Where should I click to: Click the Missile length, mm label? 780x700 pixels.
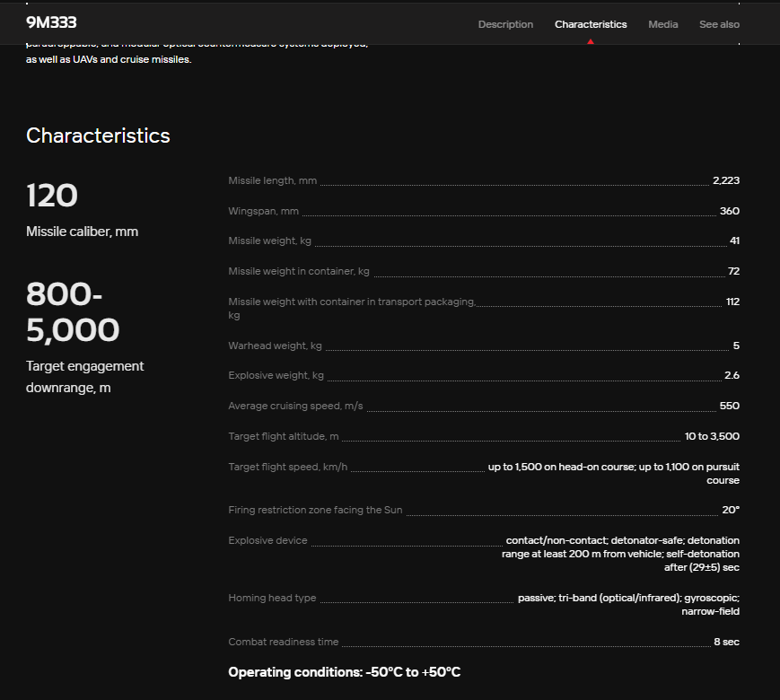(x=273, y=180)
